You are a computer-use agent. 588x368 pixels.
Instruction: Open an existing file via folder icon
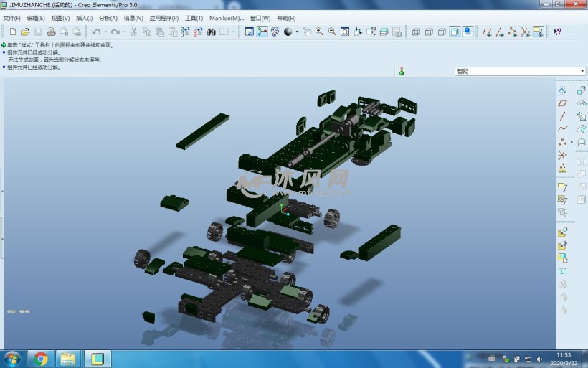(25, 32)
